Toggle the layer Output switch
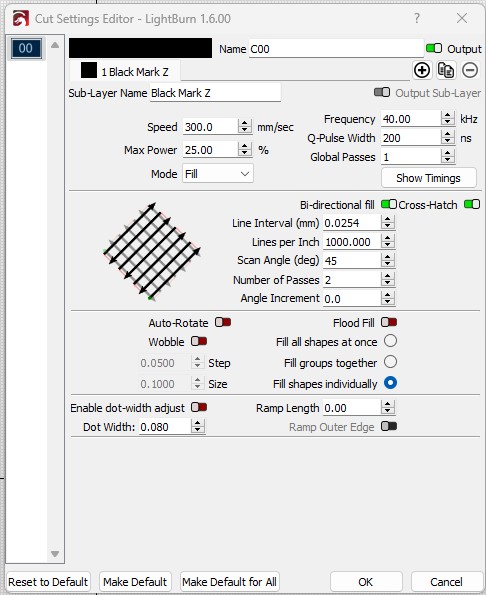Viewport: 486px width, 595px height. click(x=434, y=49)
